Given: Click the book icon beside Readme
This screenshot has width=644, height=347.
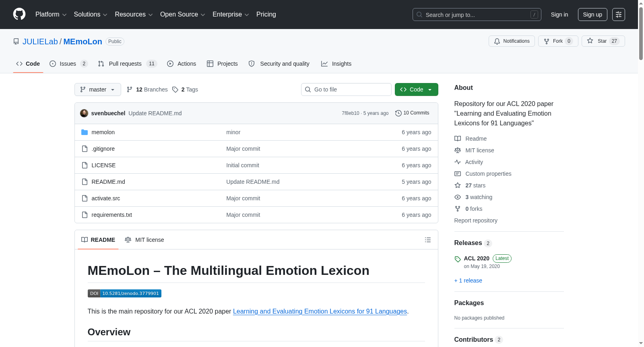Looking at the screenshot, I should (x=458, y=139).
